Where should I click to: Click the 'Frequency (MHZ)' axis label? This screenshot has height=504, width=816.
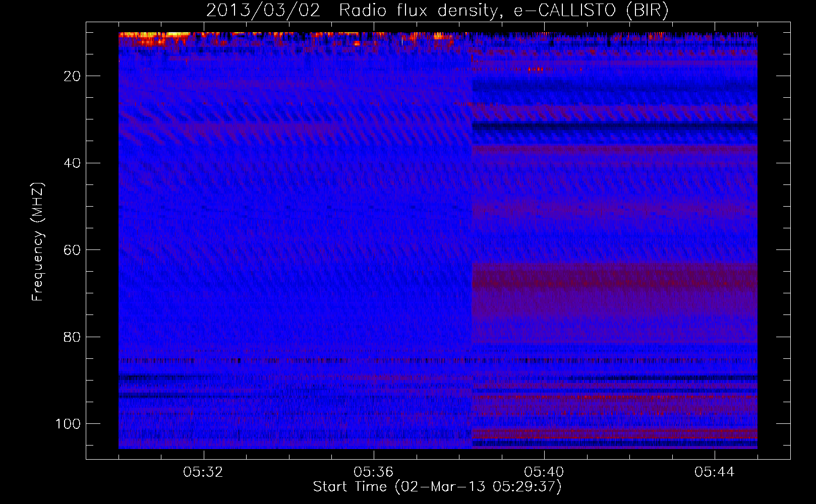[x=38, y=241]
